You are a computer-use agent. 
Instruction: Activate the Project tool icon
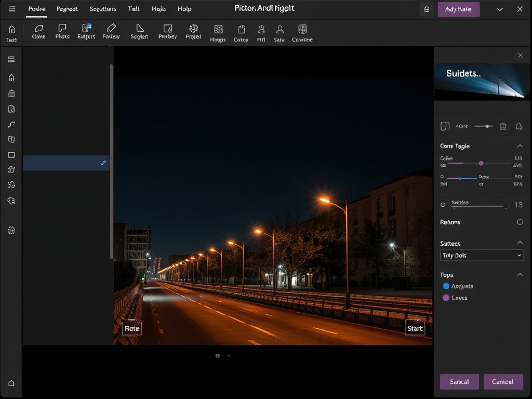(193, 32)
